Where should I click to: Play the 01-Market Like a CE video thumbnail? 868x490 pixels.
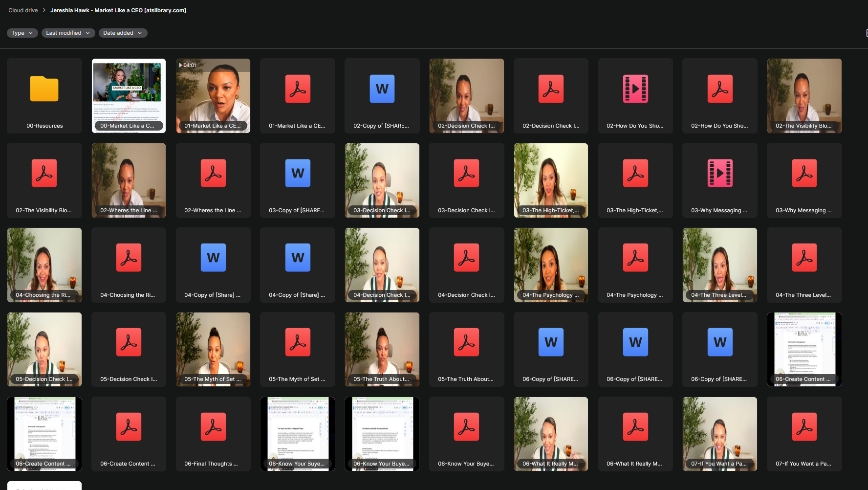coord(213,93)
